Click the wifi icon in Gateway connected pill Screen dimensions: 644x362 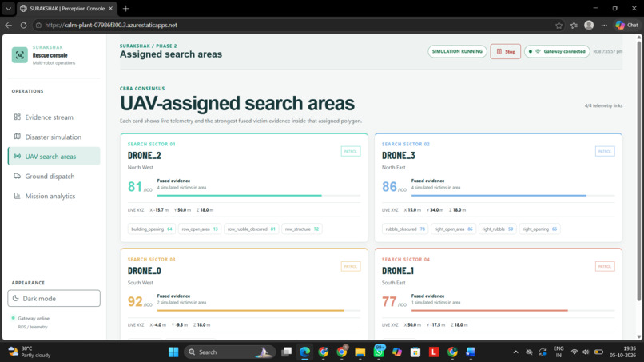[538, 51]
